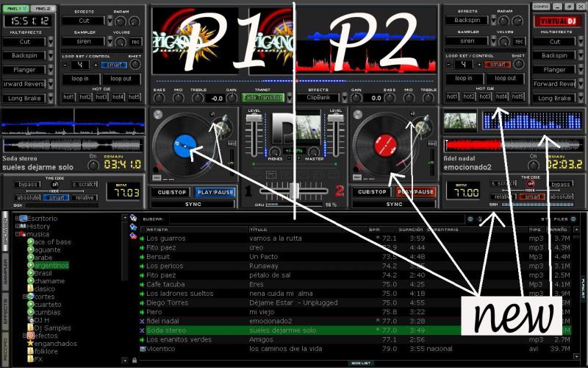Click the first icon left of search field
The image size is (588, 368).
(x=133, y=218)
